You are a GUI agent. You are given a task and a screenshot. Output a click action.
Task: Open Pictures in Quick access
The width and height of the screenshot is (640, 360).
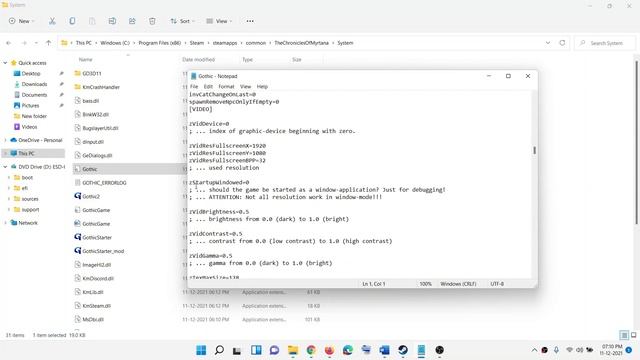[x=30, y=105]
